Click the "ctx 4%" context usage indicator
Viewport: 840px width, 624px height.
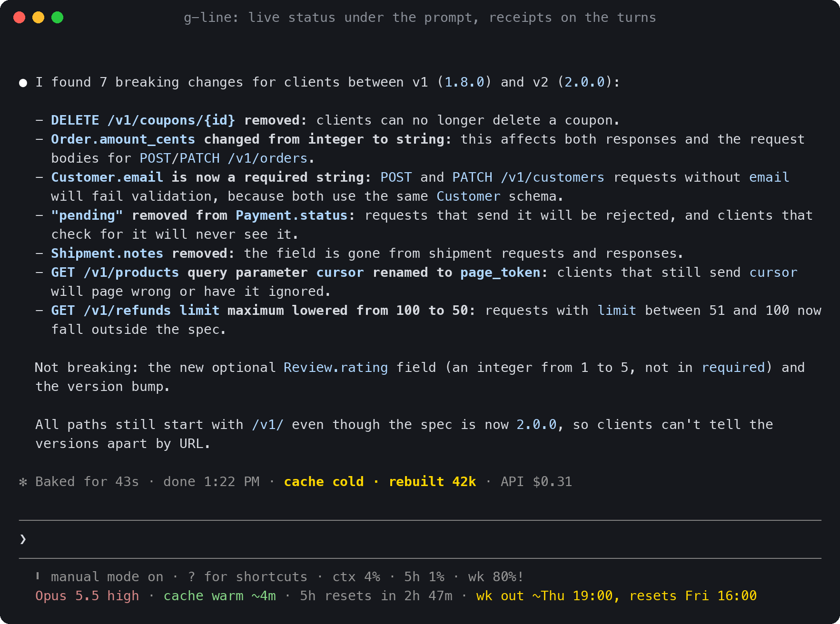pyautogui.click(x=356, y=577)
